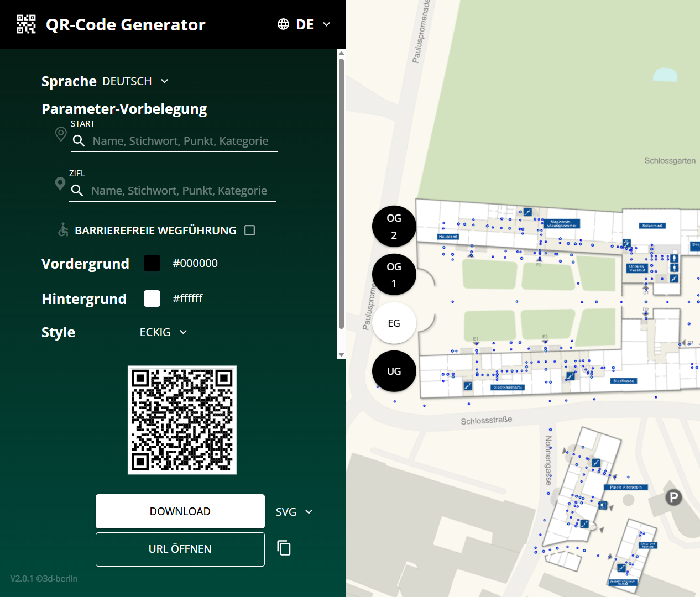Click the panel scrollbar down arrow
The height and width of the screenshot is (597, 700).
tap(341, 355)
